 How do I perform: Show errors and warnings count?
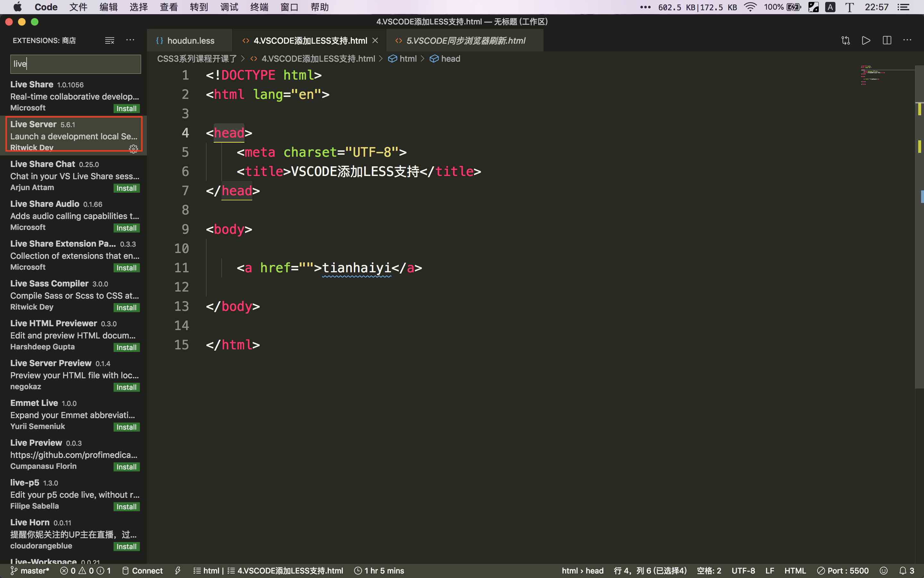[86, 571]
